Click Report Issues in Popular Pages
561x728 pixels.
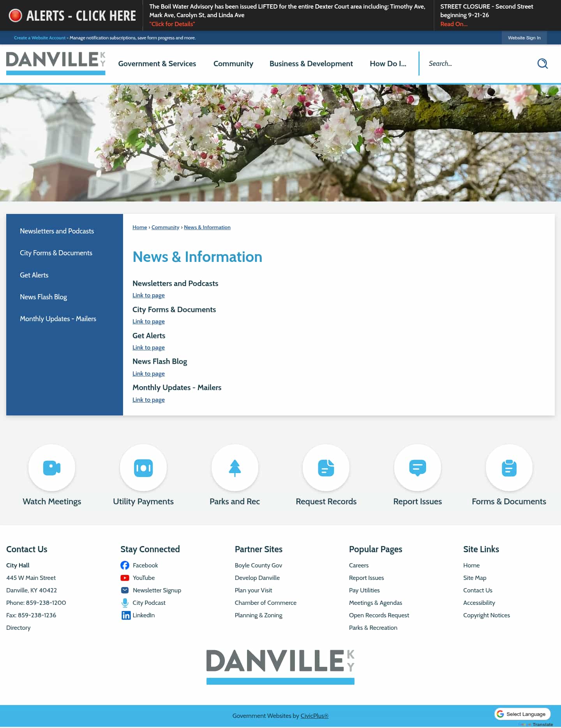click(x=367, y=578)
